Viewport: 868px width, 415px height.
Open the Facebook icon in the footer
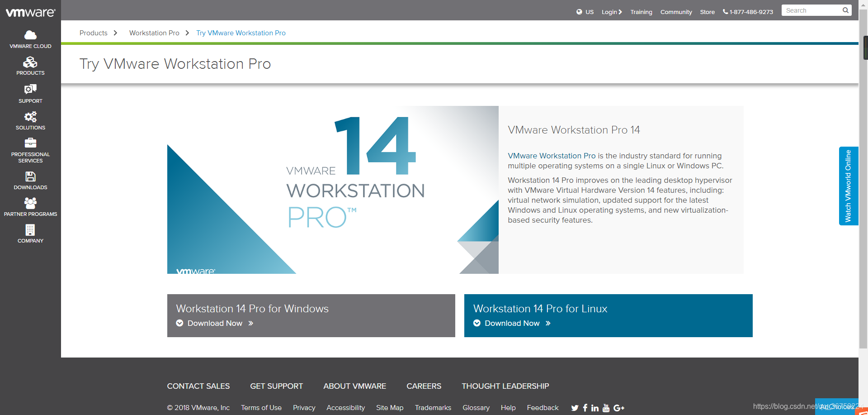point(585,408)
